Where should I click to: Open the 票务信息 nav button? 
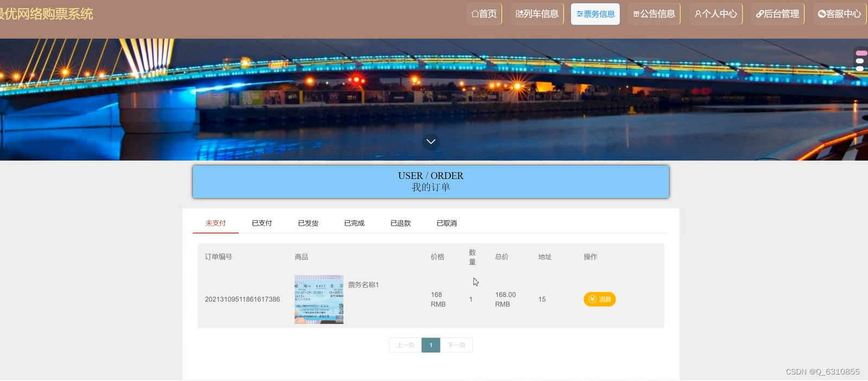pos(595,14)
